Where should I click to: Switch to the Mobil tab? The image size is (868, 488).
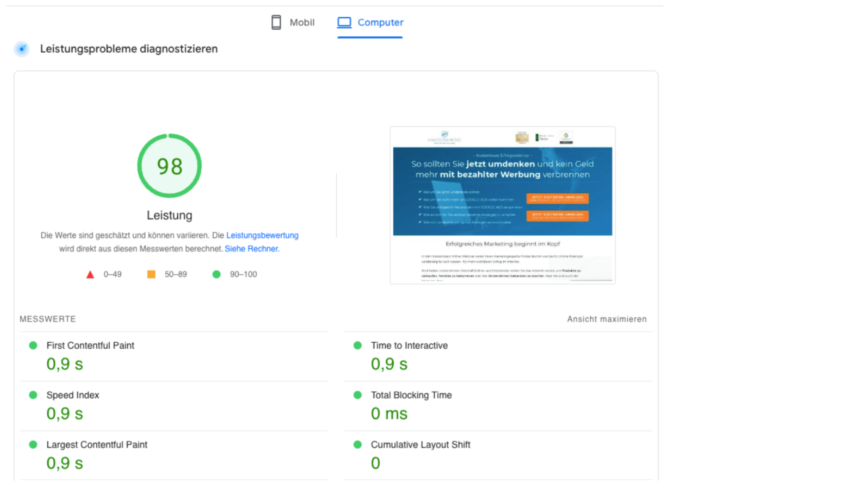[x=293, y=22]
